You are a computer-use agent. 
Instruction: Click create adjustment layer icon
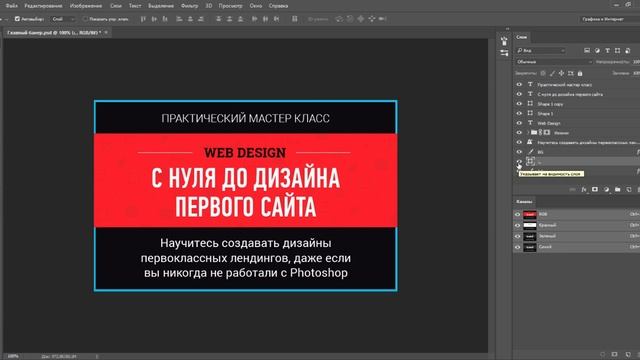pyautogui.click(x=606, y=189)
